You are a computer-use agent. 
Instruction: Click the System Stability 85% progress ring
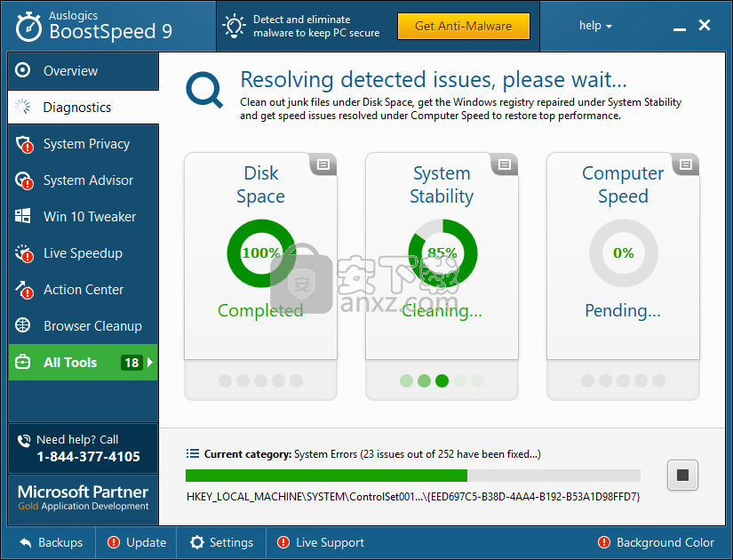pos(442,253)
